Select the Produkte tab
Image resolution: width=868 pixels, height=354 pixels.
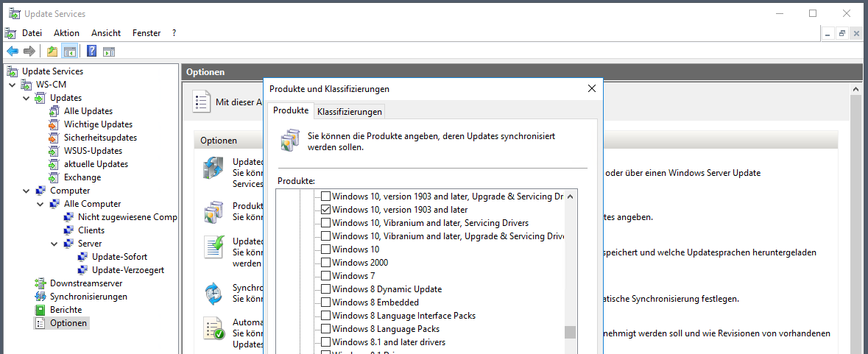point(291,110)
